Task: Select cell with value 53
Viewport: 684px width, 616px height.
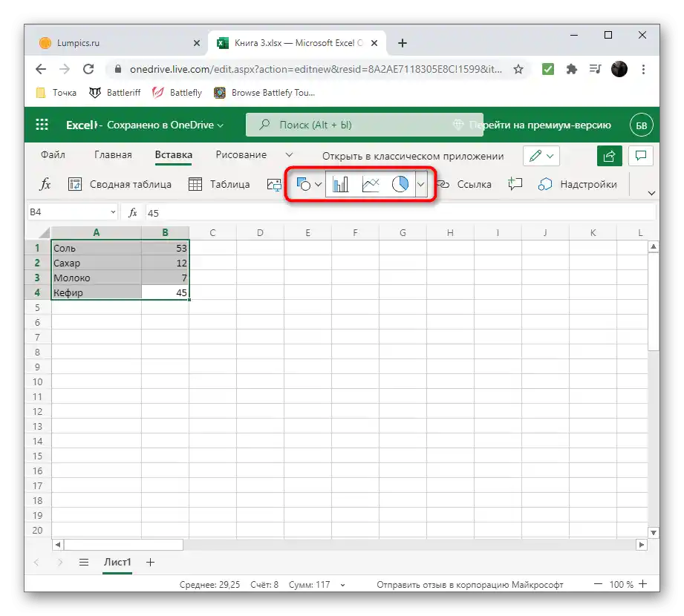Action: (x=166, y=248)
